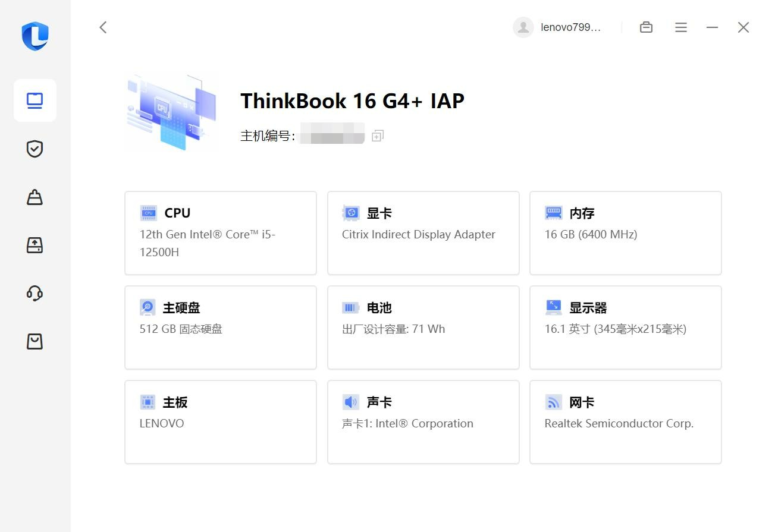Open the security shield sidebar tab

pyautogui.click(x=35, y=149)
